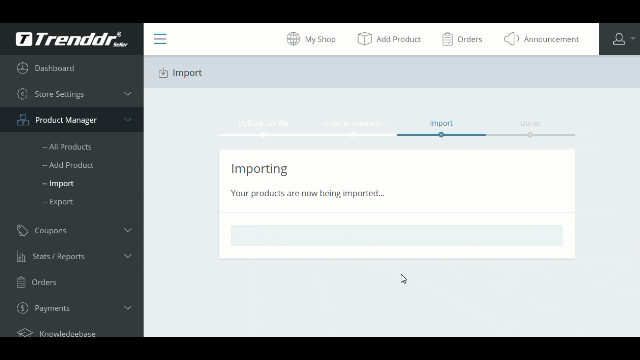The width and height of the screenshot is (640, 360).
Task: Click the Store Settings gear icon
Action: (22, 94)
